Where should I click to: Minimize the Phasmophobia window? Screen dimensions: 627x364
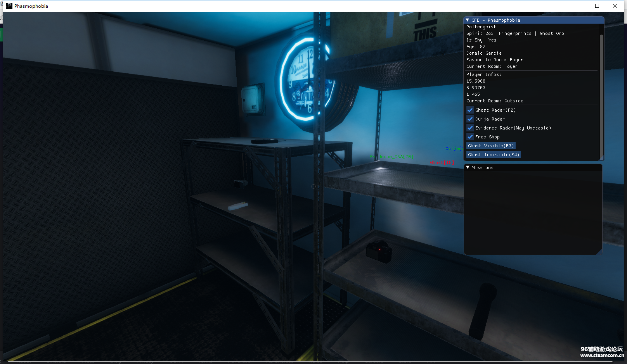(x=580, y=6)
